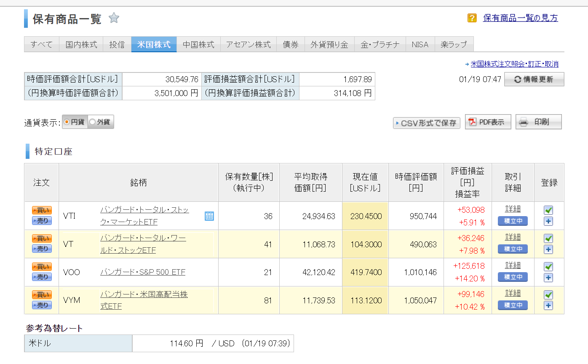The image size is (588, 364).
Task: Open 詳細 link in VYM row
Action: pyautogui.click(x=513, y=293)
